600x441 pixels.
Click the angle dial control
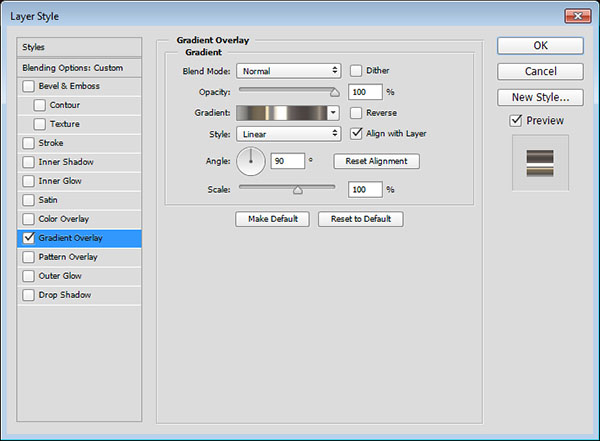tap(251, 160)
